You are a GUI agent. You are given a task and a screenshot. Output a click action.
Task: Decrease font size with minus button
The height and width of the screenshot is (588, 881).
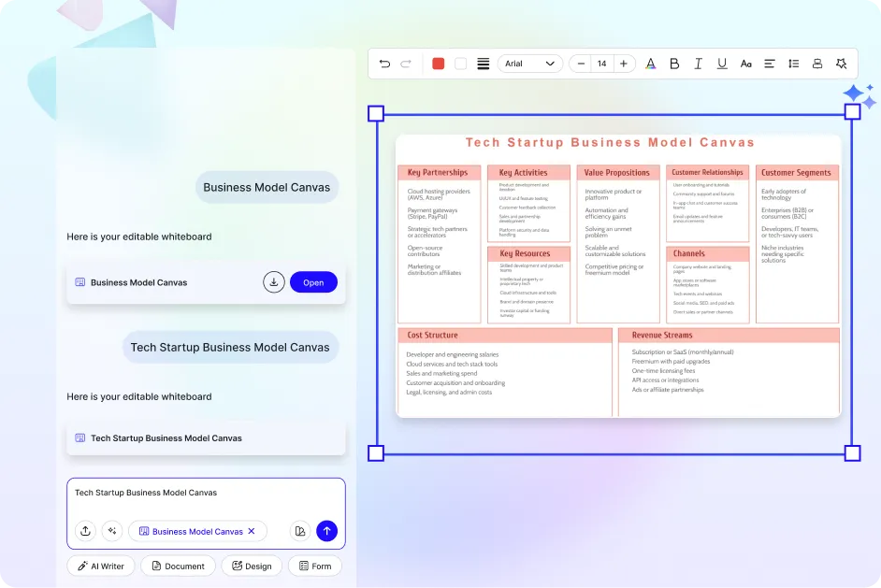coord(581,64)
